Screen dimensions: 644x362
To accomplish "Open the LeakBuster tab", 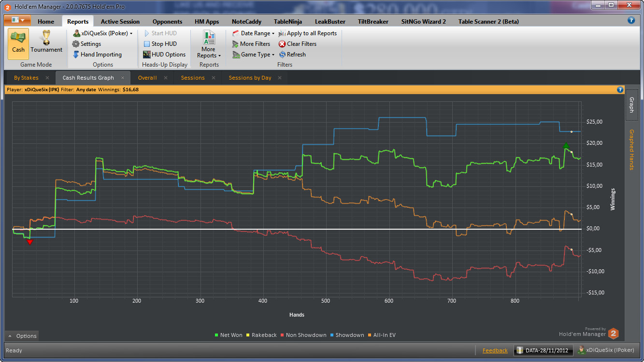I will tap(330, 21).
